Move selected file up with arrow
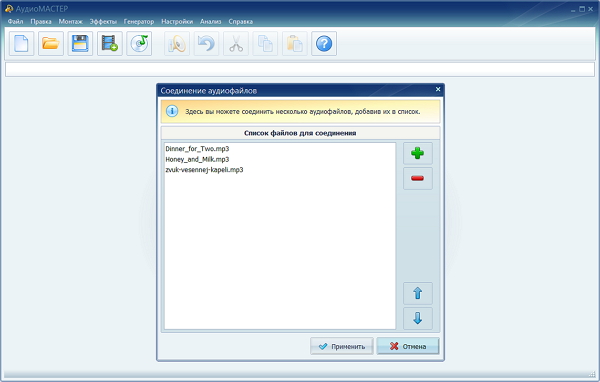Image resolution: width=600 pixels, height=382 pixels. coord(417,294)
